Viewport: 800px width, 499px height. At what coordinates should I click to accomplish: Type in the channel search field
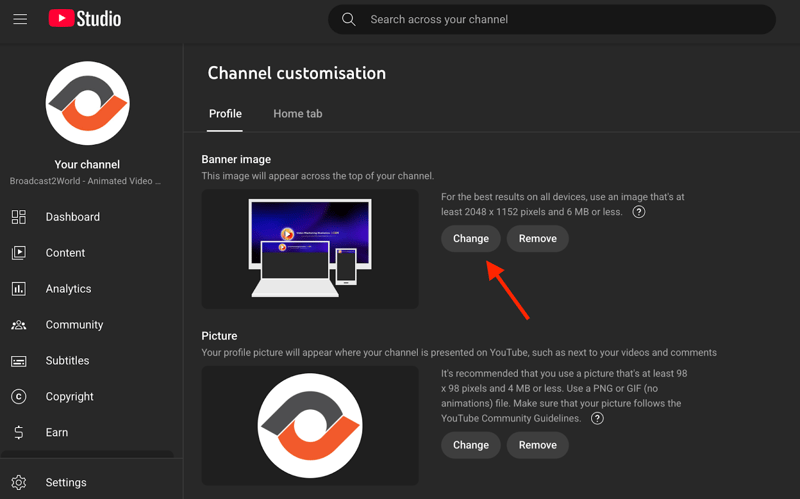tap(560, 19)
